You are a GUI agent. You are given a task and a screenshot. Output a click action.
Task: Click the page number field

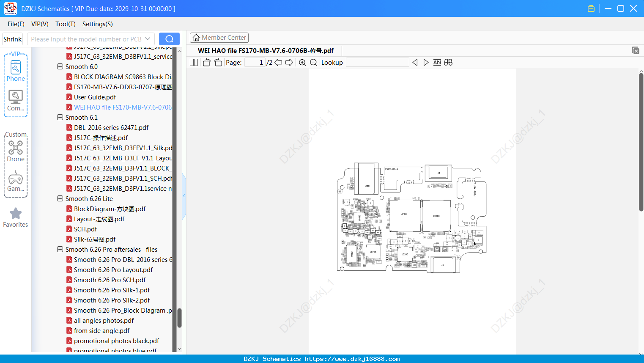tap(255, 63)
